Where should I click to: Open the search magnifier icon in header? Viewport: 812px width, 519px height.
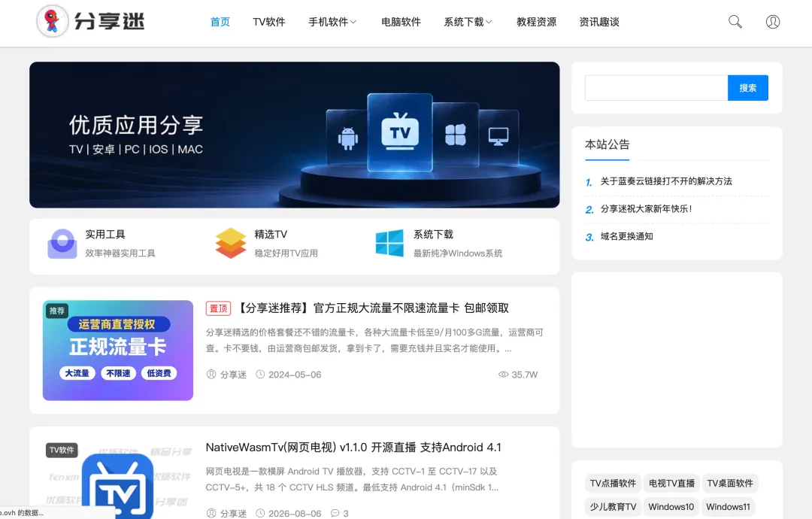735,22
